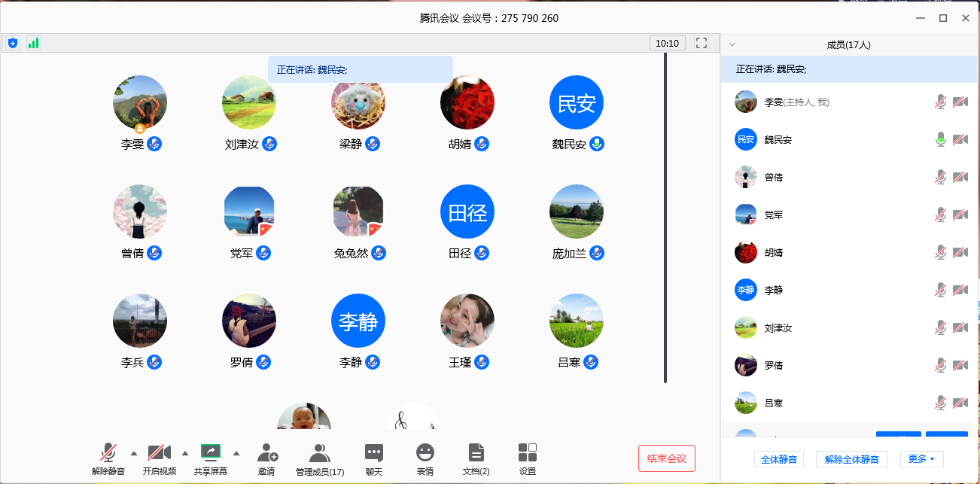Click the blue shield security icon
The width and height of the screenshot is (980, 484).
tap(13, 43)
